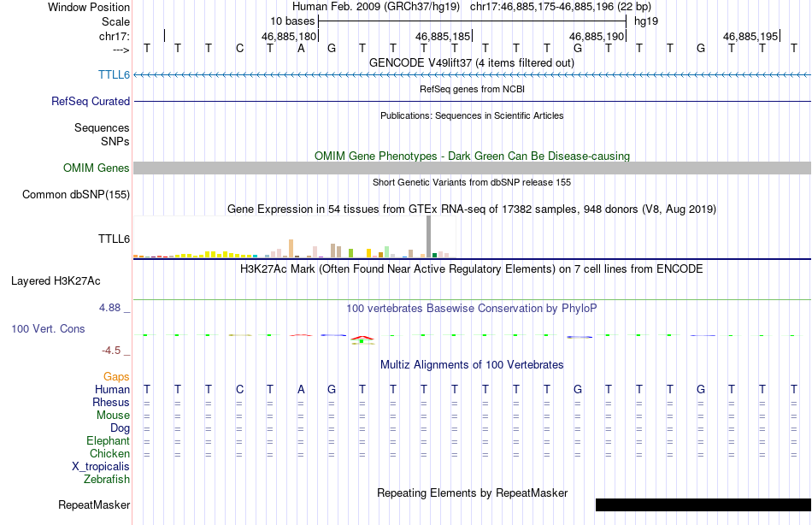Select the Human species row label
This screenshot has height=525, width=812.
coord(112,390)
